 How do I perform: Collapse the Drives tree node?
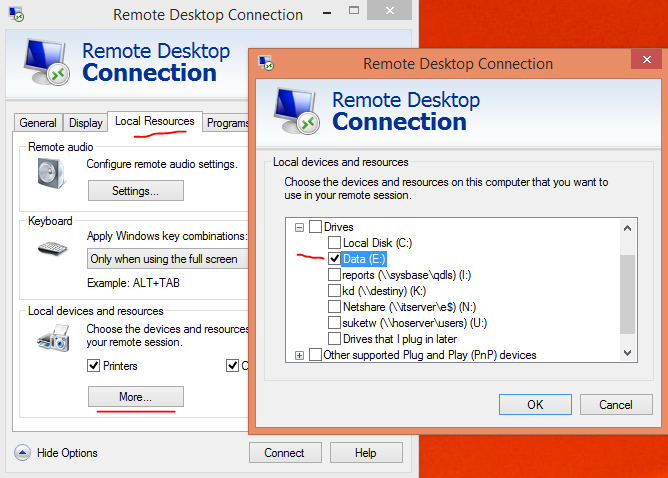tap(299, 227)
